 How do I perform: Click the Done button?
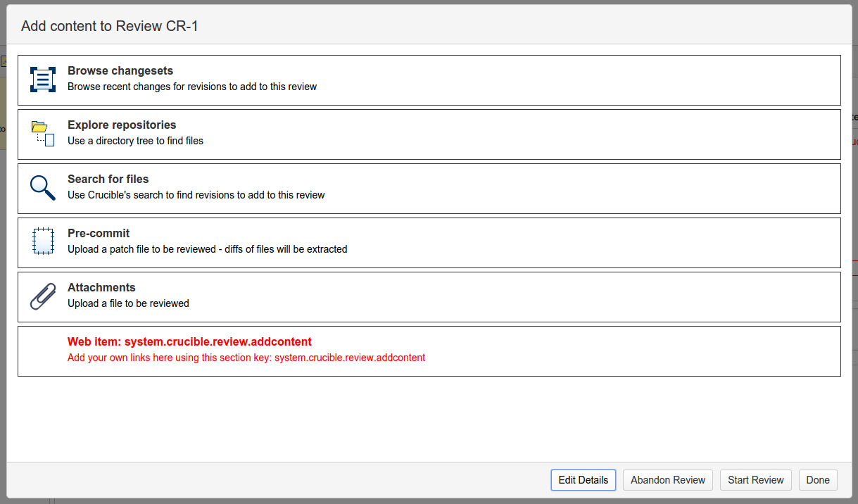click(x=818, y=480)
